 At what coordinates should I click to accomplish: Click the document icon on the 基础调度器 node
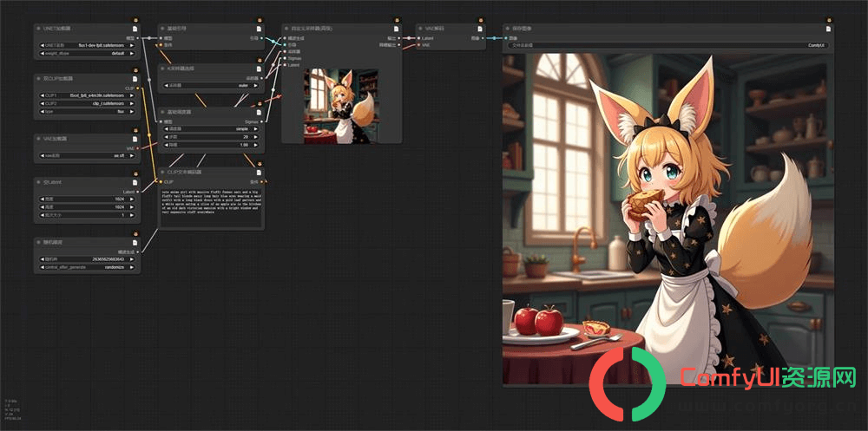click(x=259, y=112)
